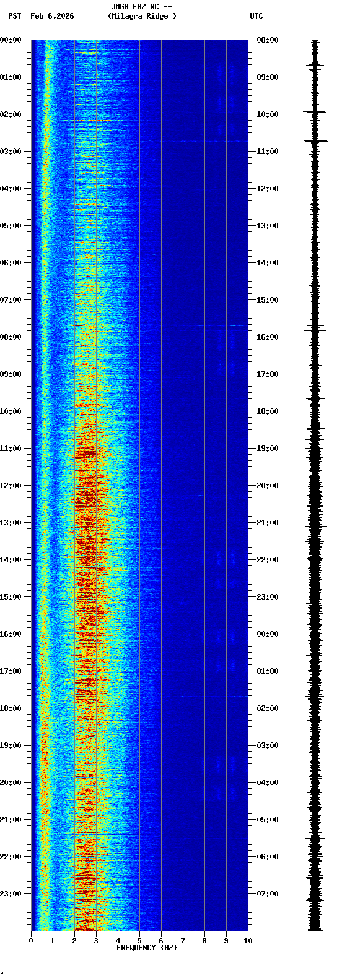Click UTC axis time label 22:00
The width and height of the screenshot is (342, 980).
[268, 560]
